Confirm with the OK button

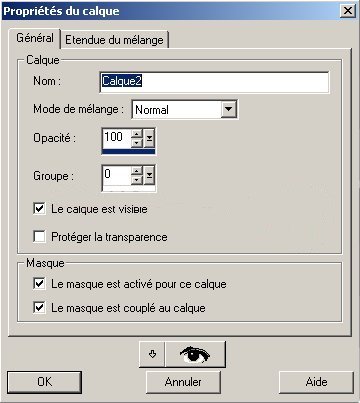coord(44,382)
